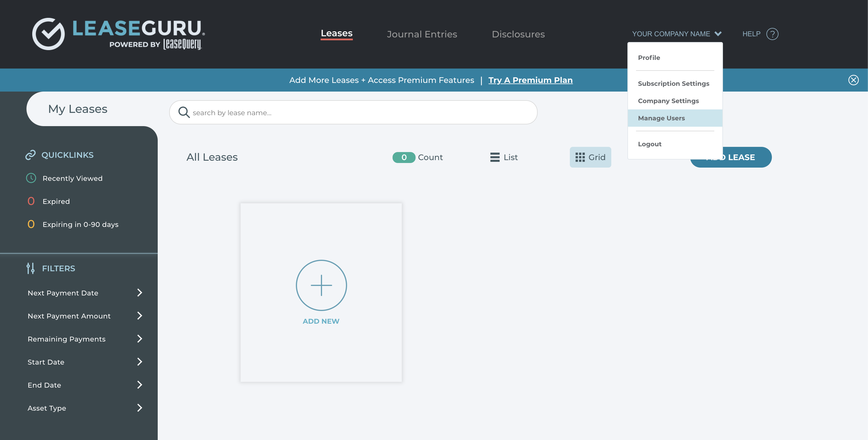Click the Help question mark icon
868x440 pixels.
tap(772, 34)
